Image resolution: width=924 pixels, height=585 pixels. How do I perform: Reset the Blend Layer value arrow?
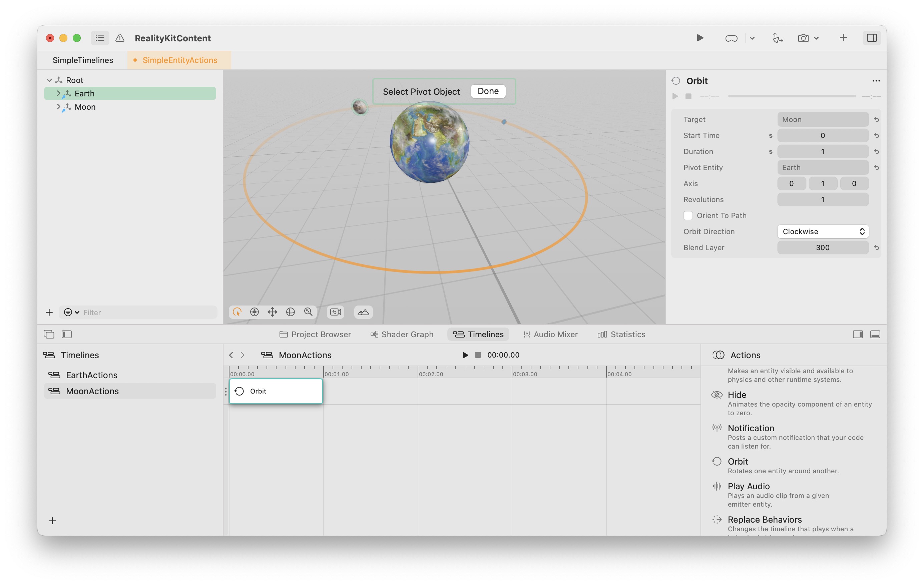point(876,247)
